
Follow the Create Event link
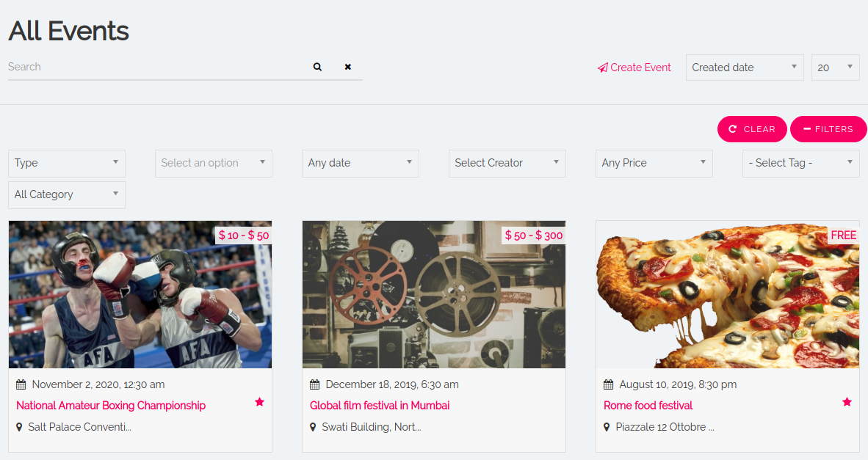(634, 67)
